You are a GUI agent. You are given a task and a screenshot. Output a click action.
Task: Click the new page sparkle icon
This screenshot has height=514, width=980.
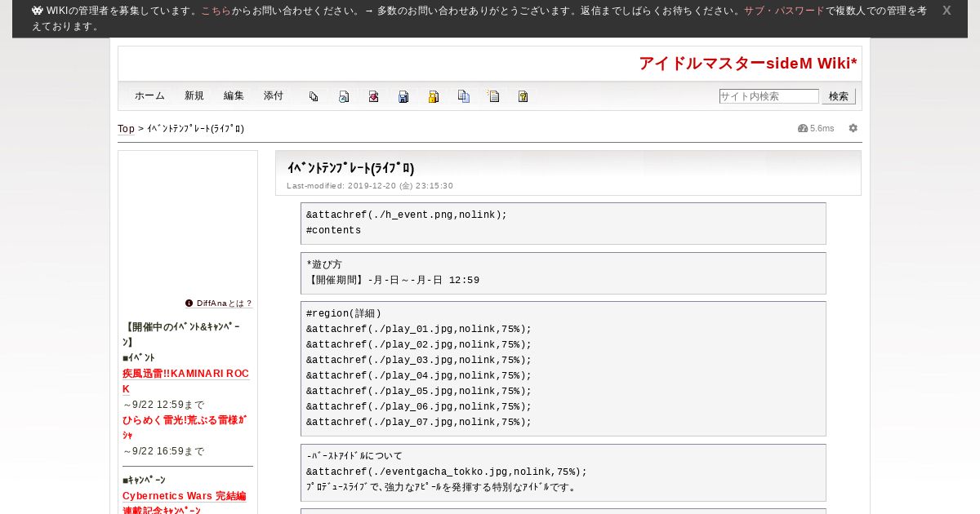click(x=493, y=96)
